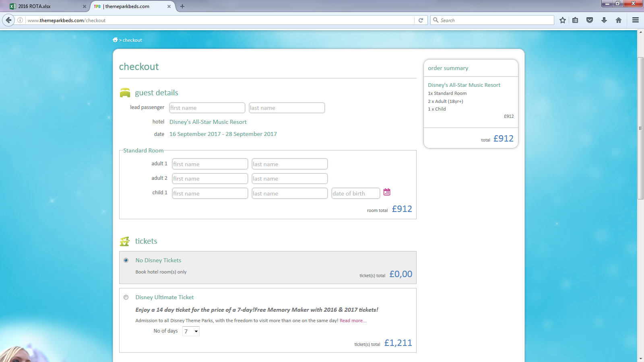Open the No of days dropdown
644x362 pixels.
pos(191,331)
